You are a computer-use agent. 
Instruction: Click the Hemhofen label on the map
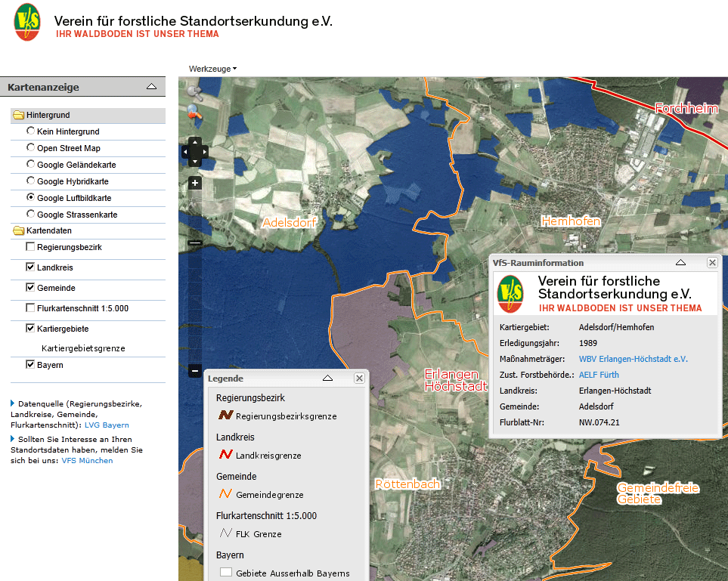point(571,221)
